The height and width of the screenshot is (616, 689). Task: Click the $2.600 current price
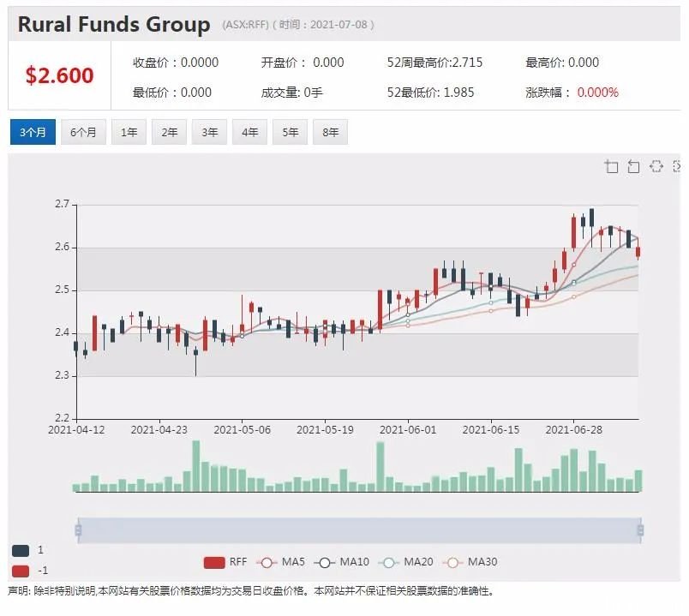59,75
